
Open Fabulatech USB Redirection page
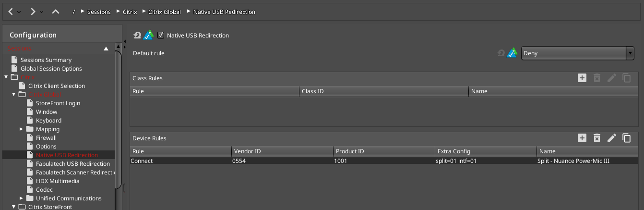[73, 164]
